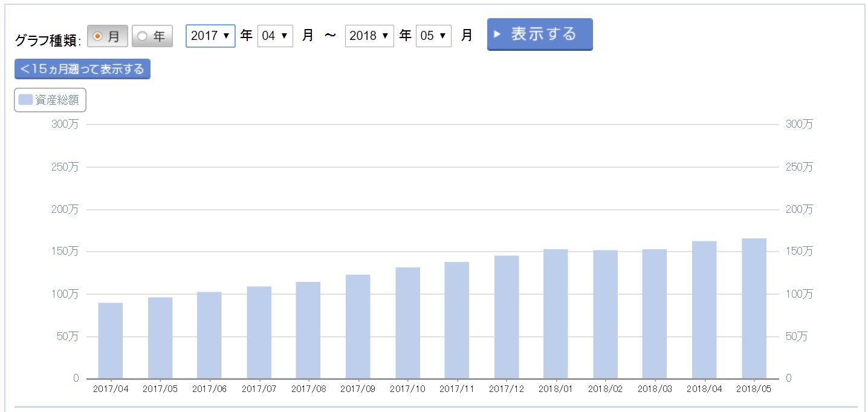Viewport: 868px width, 412px height.
Task: Click the 2017/05 bar in chart
Action: (160, 338)
